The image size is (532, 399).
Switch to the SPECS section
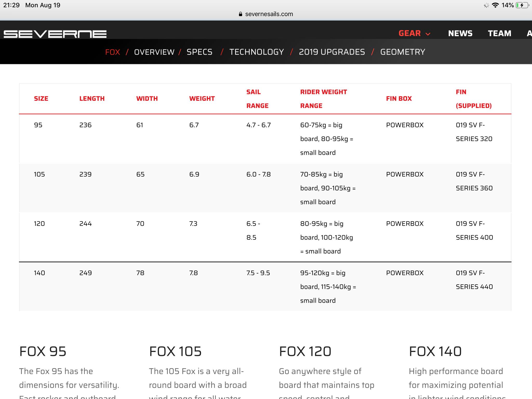click(x=199, y=52)
